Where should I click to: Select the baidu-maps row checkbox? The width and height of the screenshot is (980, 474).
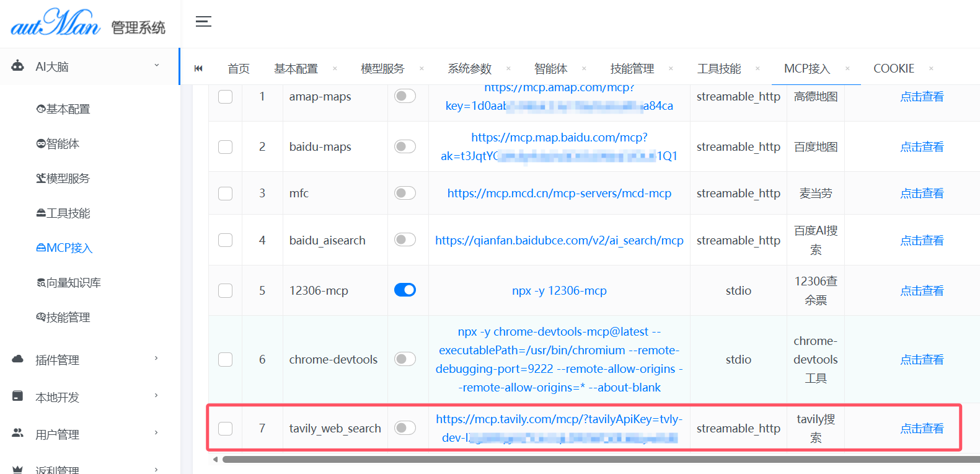(x=226, y=147)
